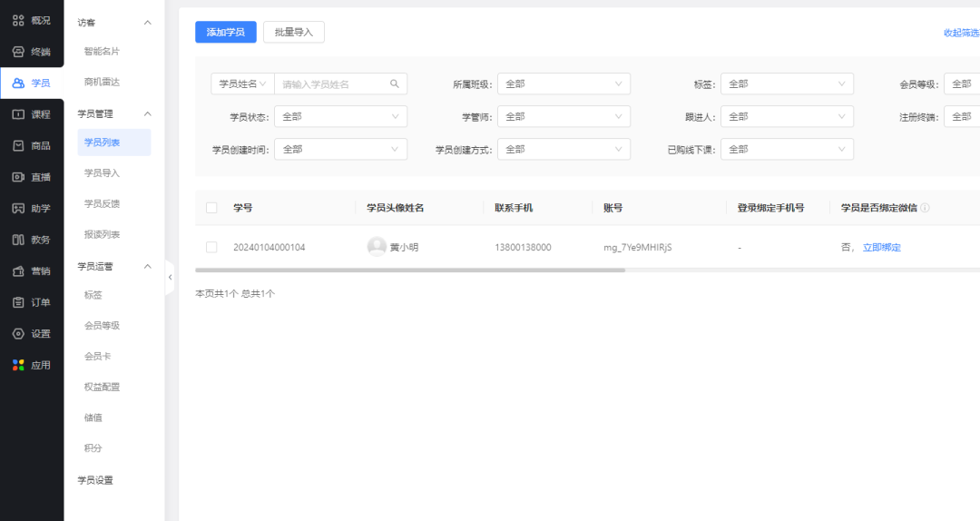
Task: Open the 商品 products icon in sidebar
Action: coord(18,146)
